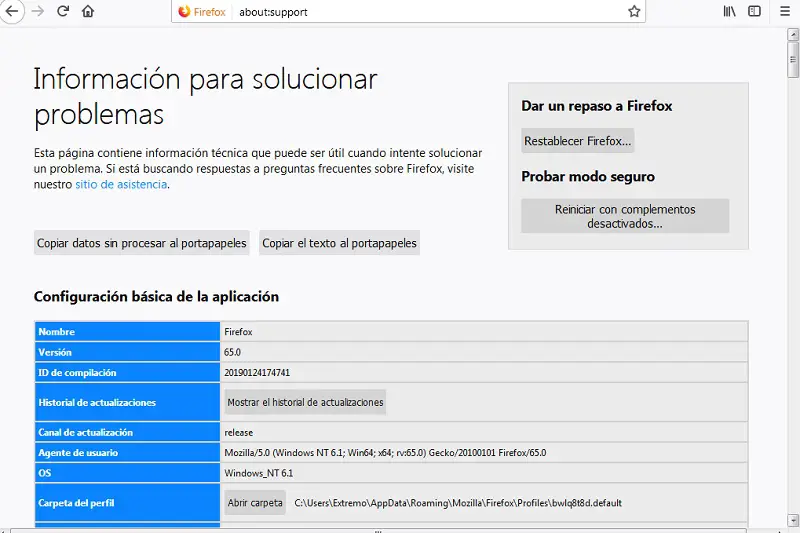The height and width of the screenshot is (533, 800).
Task: Click Mostrar el historial de actualizaciones
Action: [305, 402]
